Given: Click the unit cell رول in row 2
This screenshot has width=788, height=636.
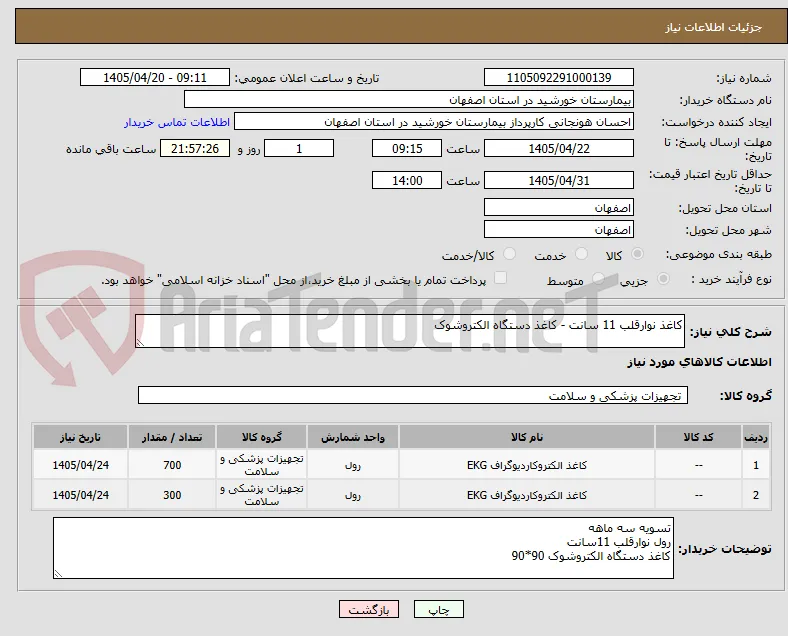Looking at the screenshot, I should [x=353, y=495].
